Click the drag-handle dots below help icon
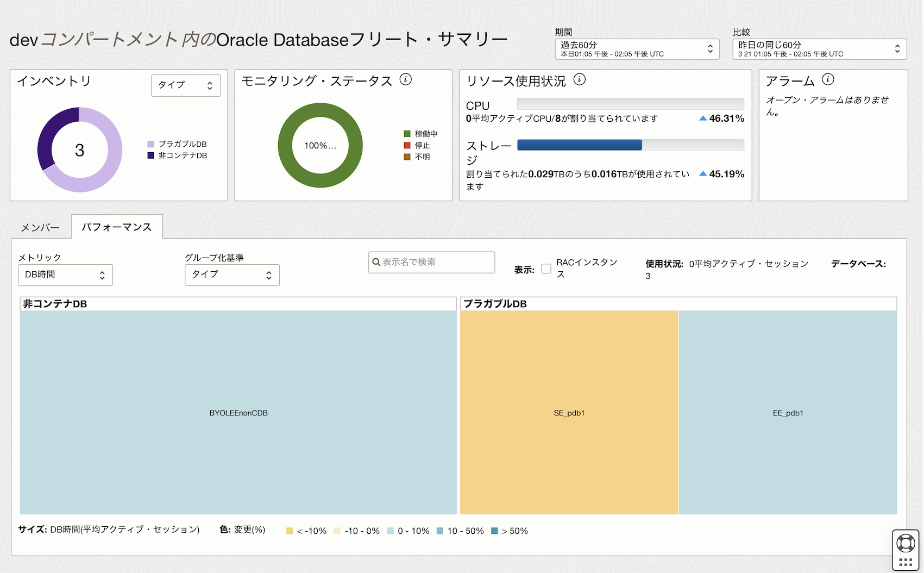 (x=906, y=562)
